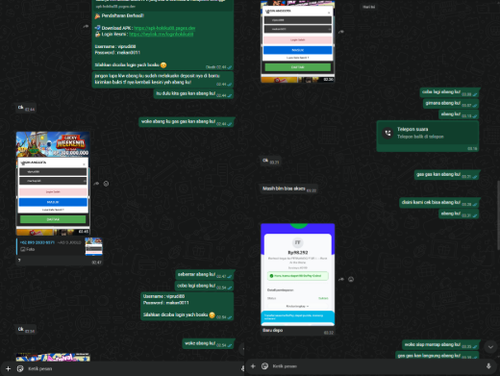
Task: Click the 'Baru depo' caption
Action: pos(273,330)
